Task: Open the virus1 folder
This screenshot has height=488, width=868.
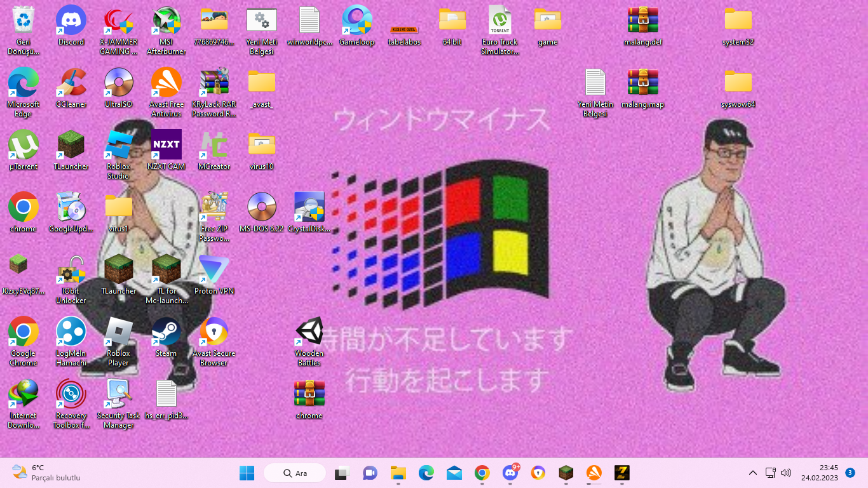Action: tap(119, 212)
